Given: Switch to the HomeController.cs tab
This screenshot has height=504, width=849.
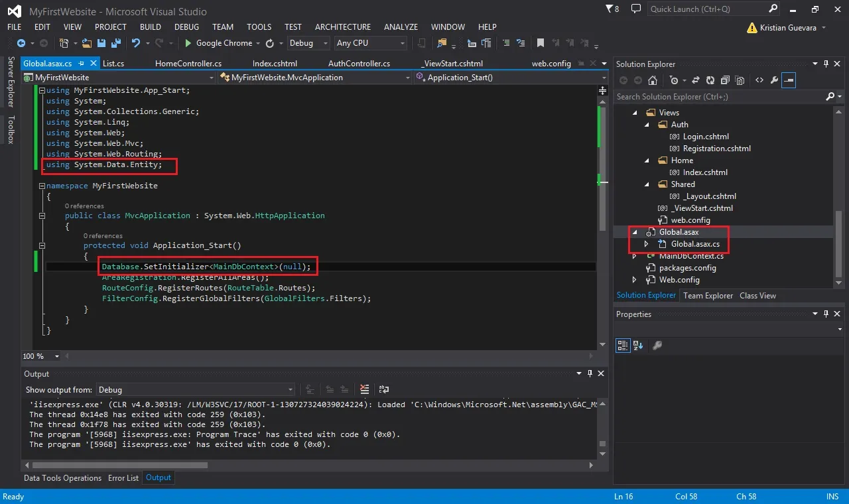Looking at the screenshot, I should coord(188,64).
